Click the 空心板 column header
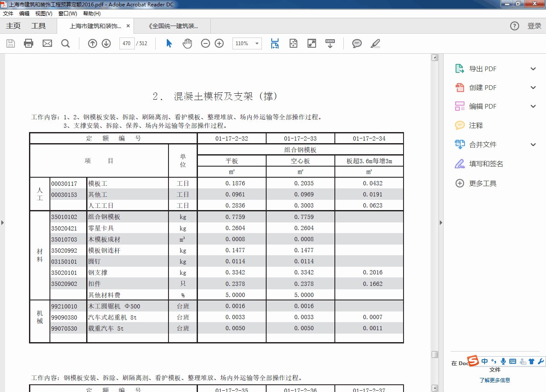 click(300, 161)
